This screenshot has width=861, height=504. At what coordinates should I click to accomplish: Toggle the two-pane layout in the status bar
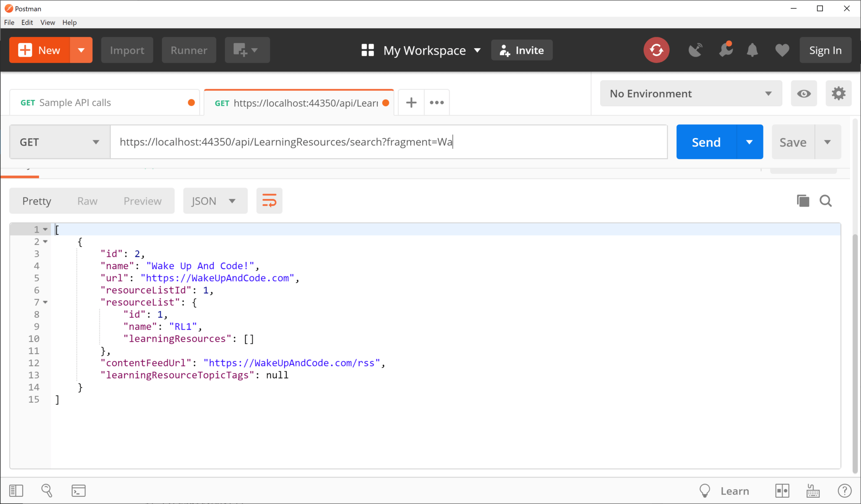point(783,490)
